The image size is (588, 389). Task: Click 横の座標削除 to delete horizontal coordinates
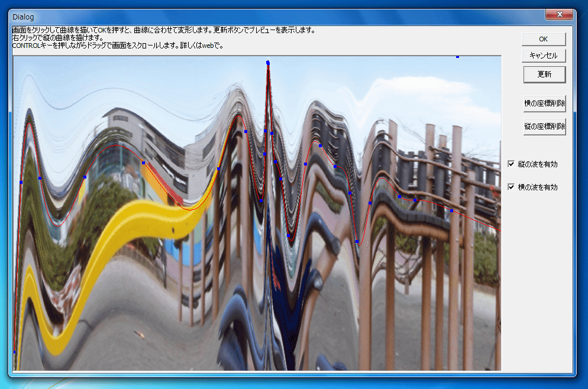544,103
